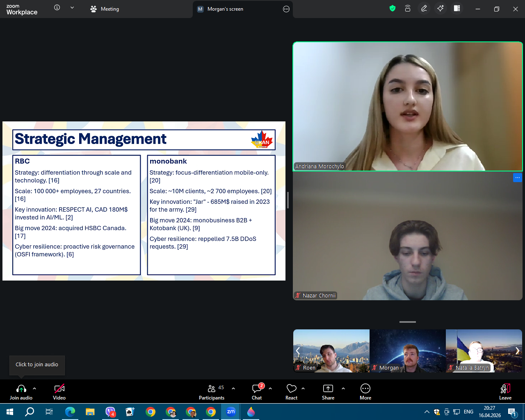Click the green encryption shield icon
Screen dimensions: 525x420
(393, 9)
